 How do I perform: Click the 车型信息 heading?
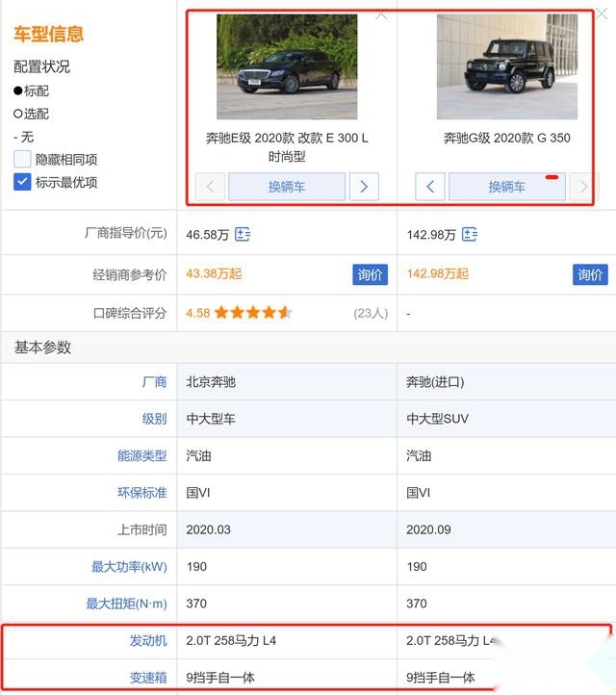click(48, 34)
